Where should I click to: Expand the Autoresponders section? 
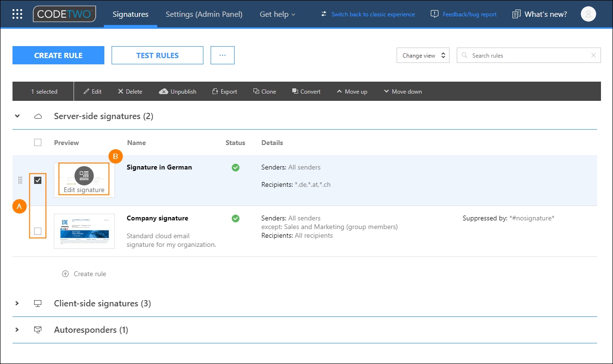(17, 329)
